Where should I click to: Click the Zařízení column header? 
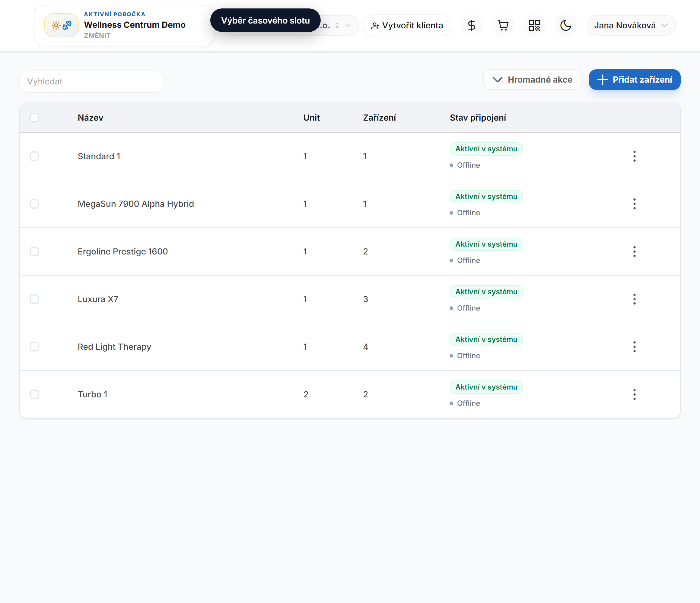[379, 118]
